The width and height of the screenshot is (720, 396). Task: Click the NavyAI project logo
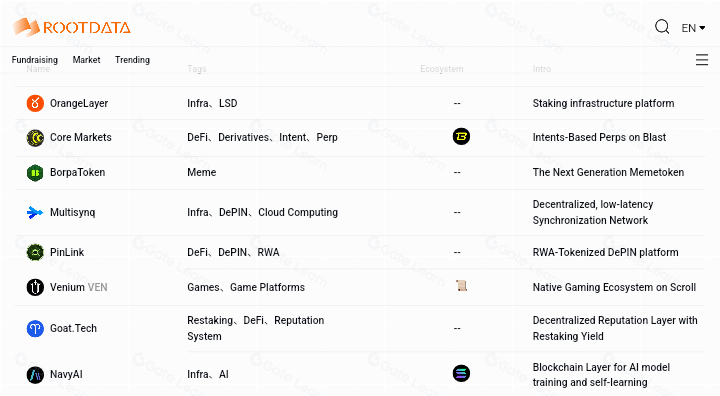(35, 374)
